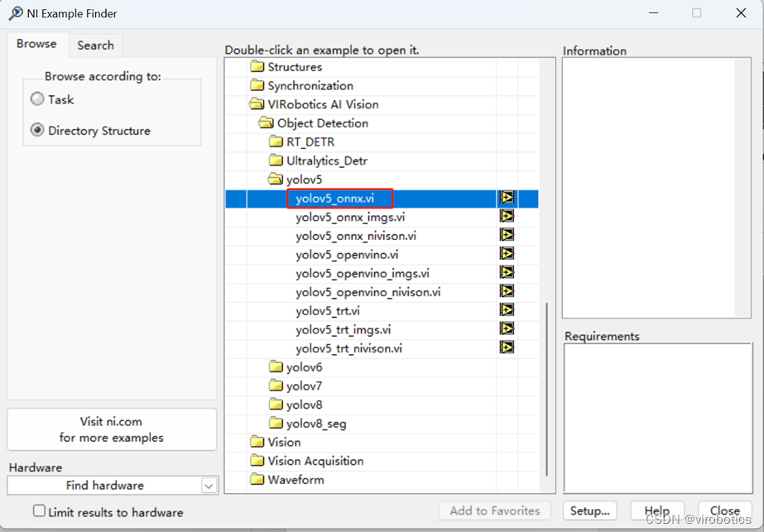Select the yolov5_trt_imgs.vi example

343,329
